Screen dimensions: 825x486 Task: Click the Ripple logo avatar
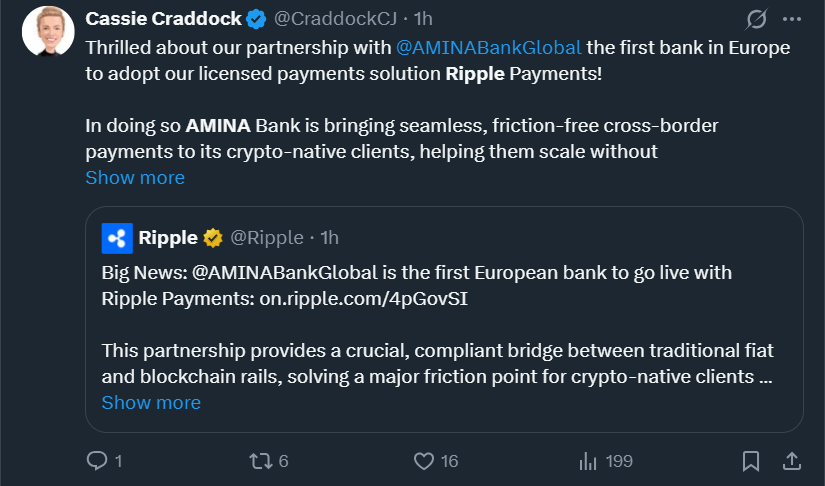pos(117,238)
